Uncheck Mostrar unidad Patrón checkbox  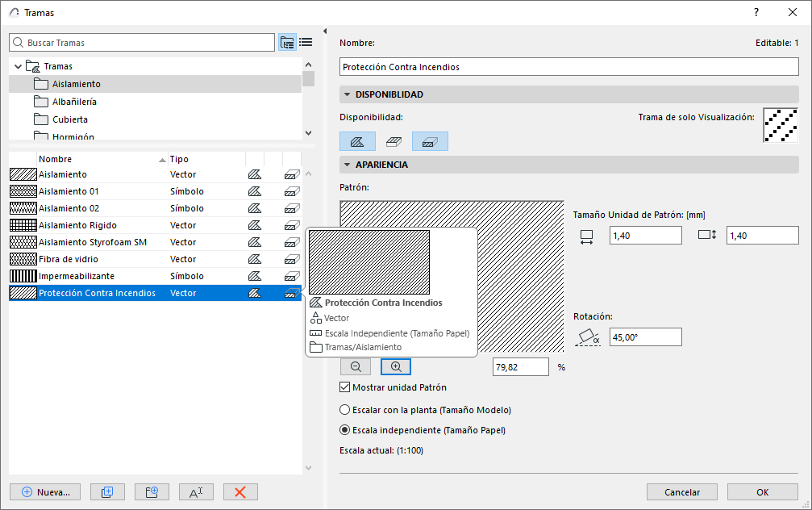click(x=345, y=387)
